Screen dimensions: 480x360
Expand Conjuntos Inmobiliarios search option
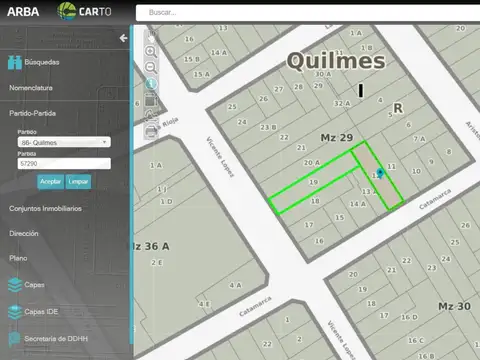(45, 209)
